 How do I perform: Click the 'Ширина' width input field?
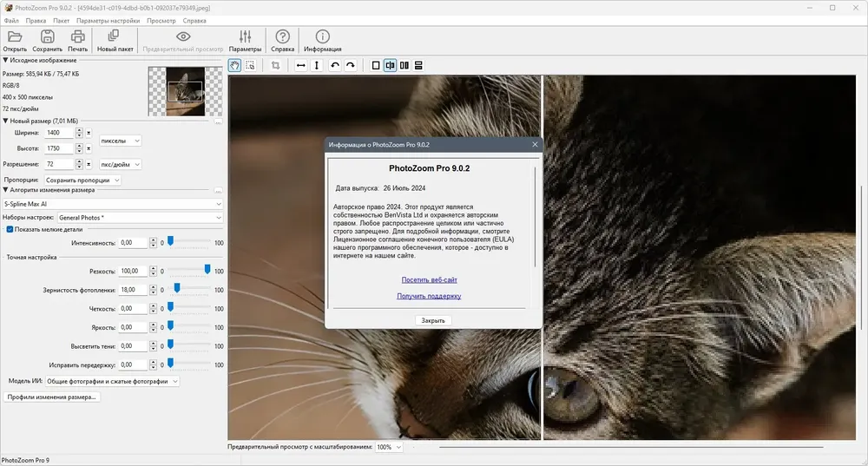tap(58, 133)
